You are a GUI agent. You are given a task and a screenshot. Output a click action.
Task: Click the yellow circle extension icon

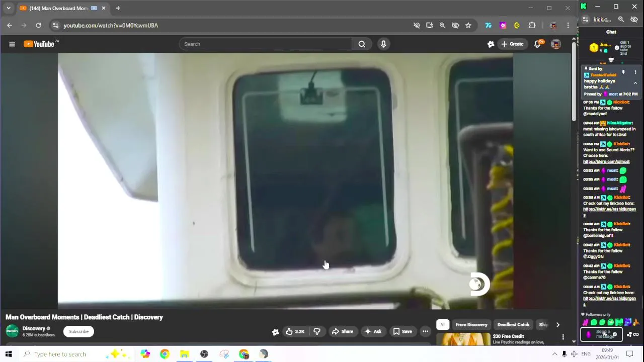click(x=517, y=25)
